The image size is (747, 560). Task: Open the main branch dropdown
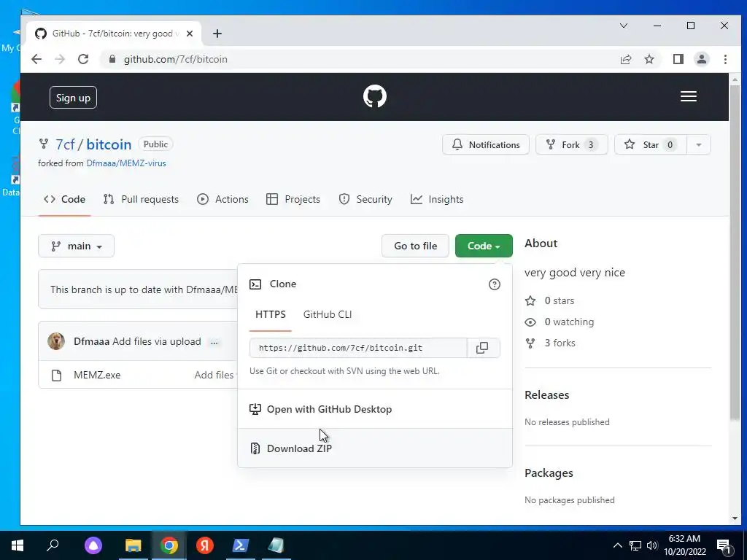point(76,246)
